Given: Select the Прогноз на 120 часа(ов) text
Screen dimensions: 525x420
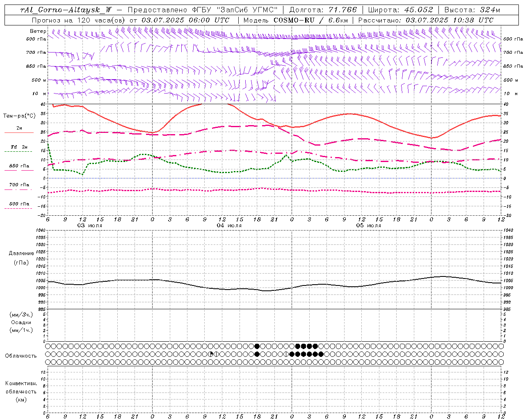Looking at the screenshot, I should click(79, 20).
